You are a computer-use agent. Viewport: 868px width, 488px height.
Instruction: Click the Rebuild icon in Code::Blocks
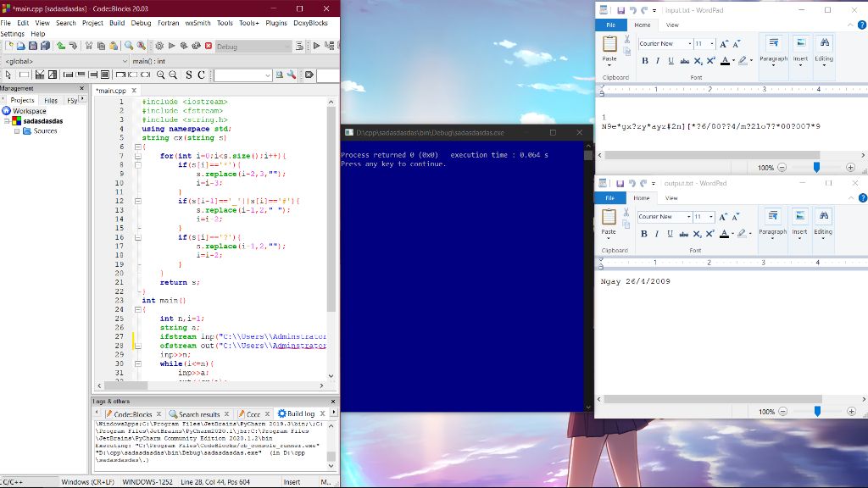pos(196,46)
